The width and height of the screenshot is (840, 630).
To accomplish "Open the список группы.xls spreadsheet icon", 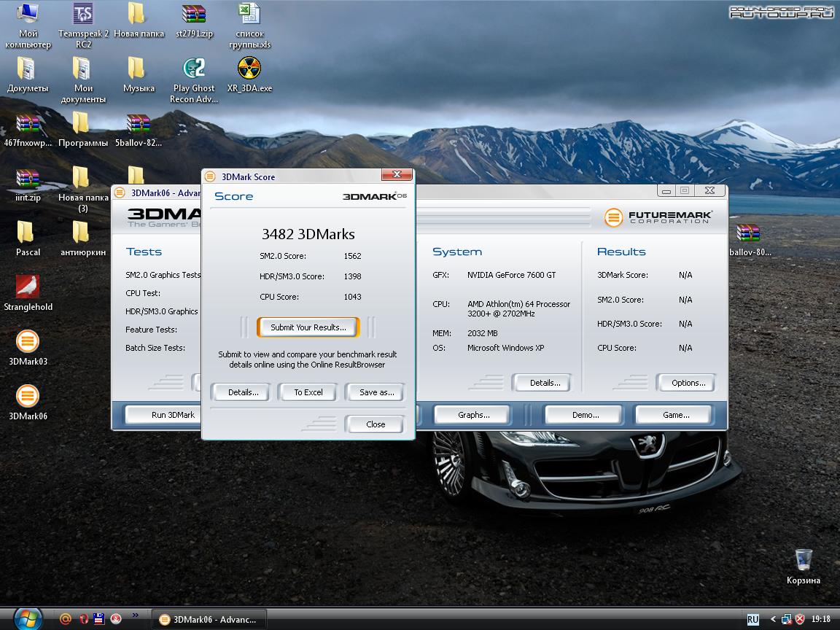I will [249, 26].
